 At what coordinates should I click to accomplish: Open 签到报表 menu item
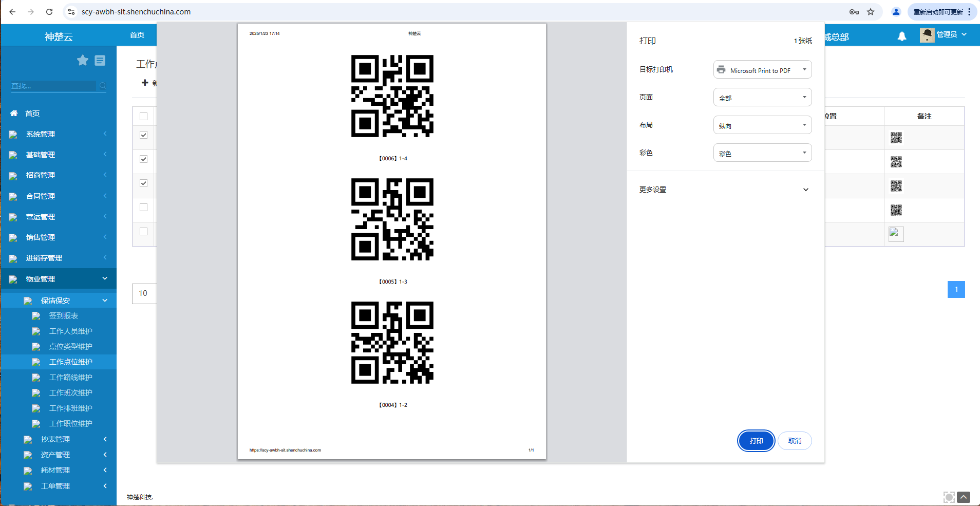coord(64,316)
